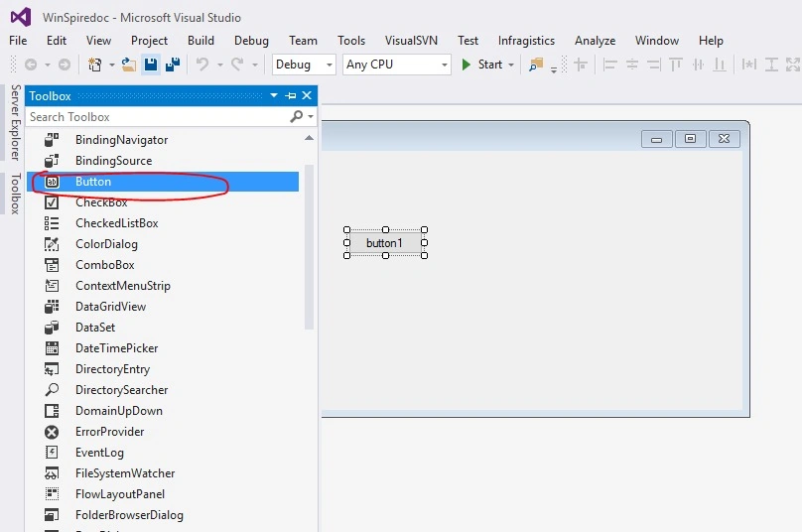Open the Toolbox search options dropdown
Viewport: 802px width, 532px height.
pyautogui.click(x=311, y=117)
